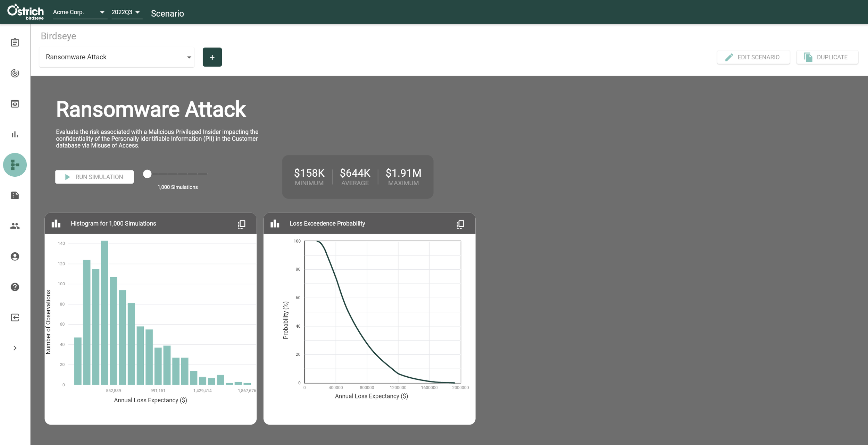Open the eye preview sidebar icon
Viewport: 868px width, 445px height.
coord(15,104)
